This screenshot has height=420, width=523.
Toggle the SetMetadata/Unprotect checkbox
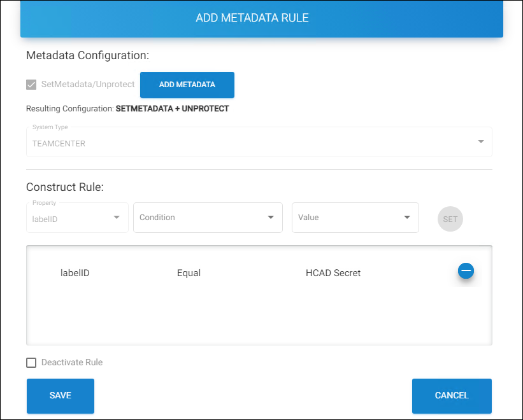(31, 84)
